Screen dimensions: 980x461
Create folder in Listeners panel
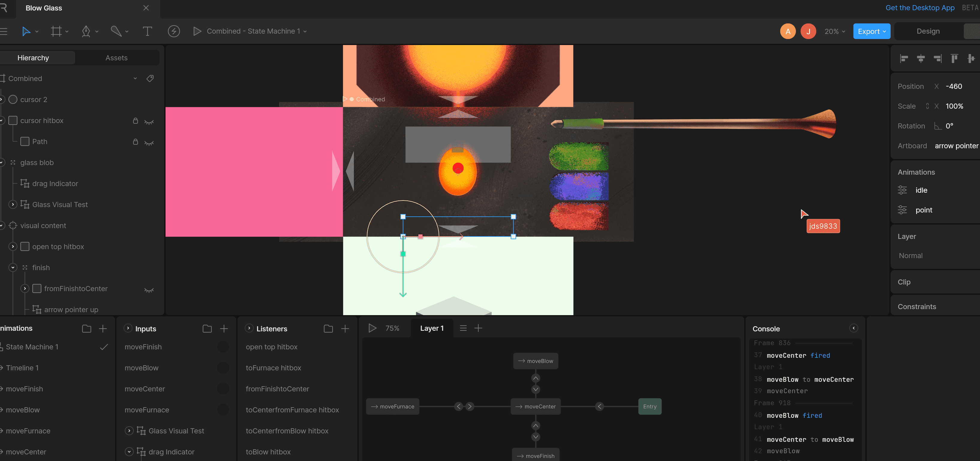coord(328,329)
